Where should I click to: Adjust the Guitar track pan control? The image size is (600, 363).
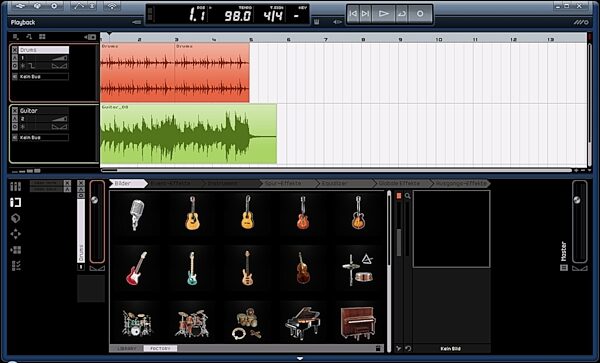click(59, 127)
